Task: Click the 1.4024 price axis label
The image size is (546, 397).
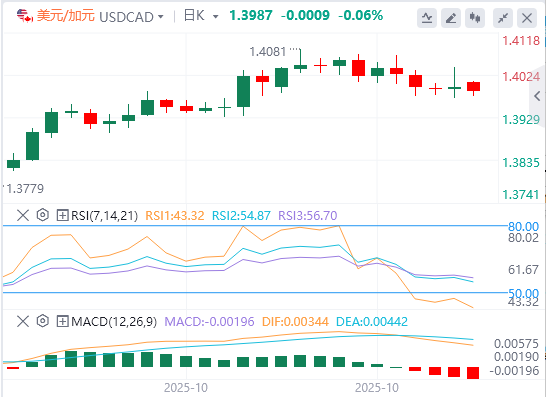Action: 521,77
